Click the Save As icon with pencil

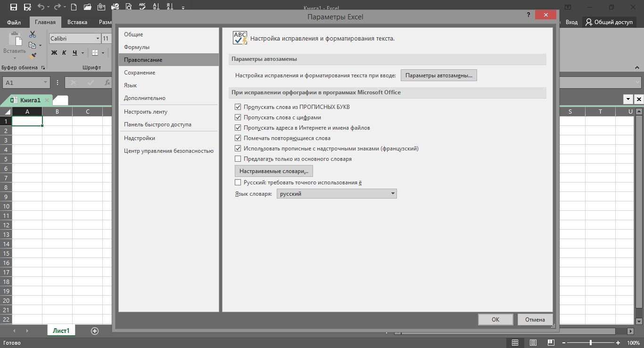click(x=27, y=7)
